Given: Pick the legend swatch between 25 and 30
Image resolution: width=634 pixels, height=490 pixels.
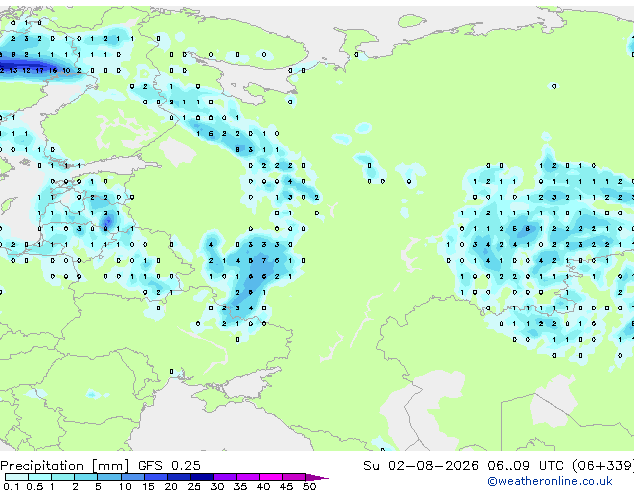Looking at the screenshot, I should tap(202, 477).
